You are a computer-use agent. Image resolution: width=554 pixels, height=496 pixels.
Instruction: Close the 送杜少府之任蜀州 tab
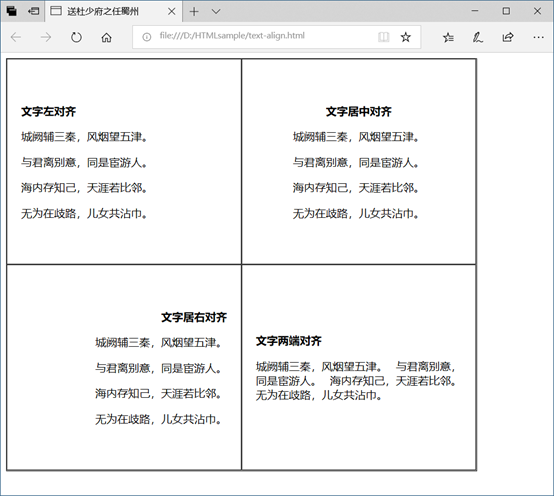(x=171, y=12)
